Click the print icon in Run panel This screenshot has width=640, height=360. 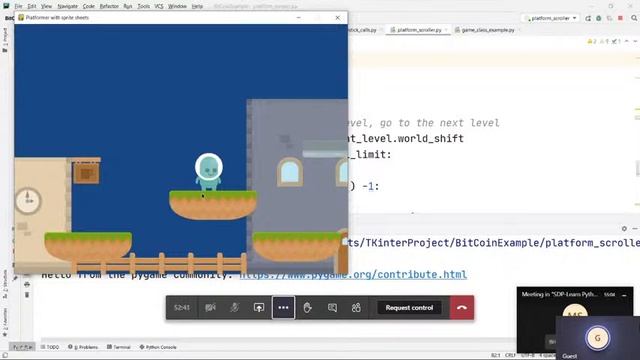(27, 284)
